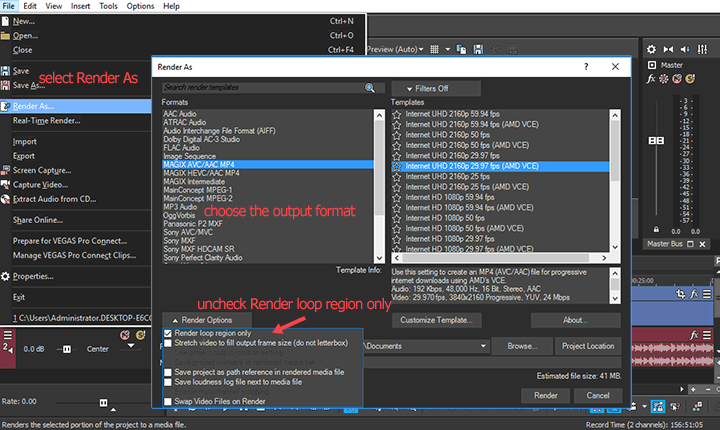The image size is (720, 430).
Task: Open the output folder Documents dropdown
Action: point(483,346)
